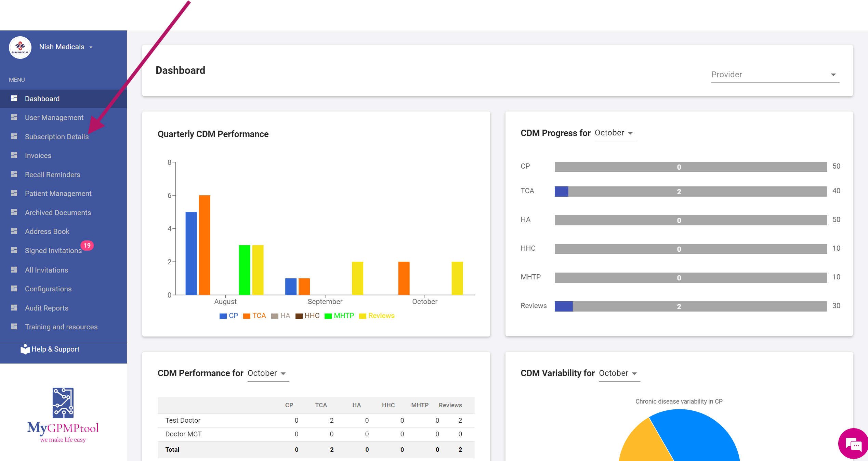Click the Reviews progress bar
The image size is (868, 461).
691,306
